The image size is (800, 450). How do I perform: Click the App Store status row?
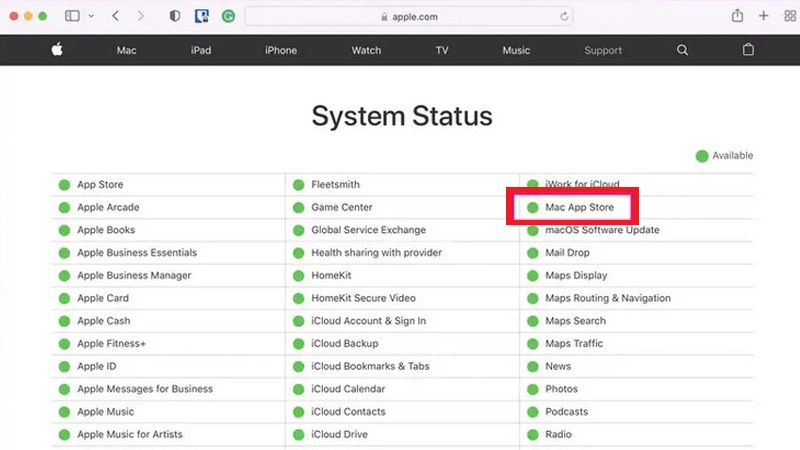coord(168,185)
